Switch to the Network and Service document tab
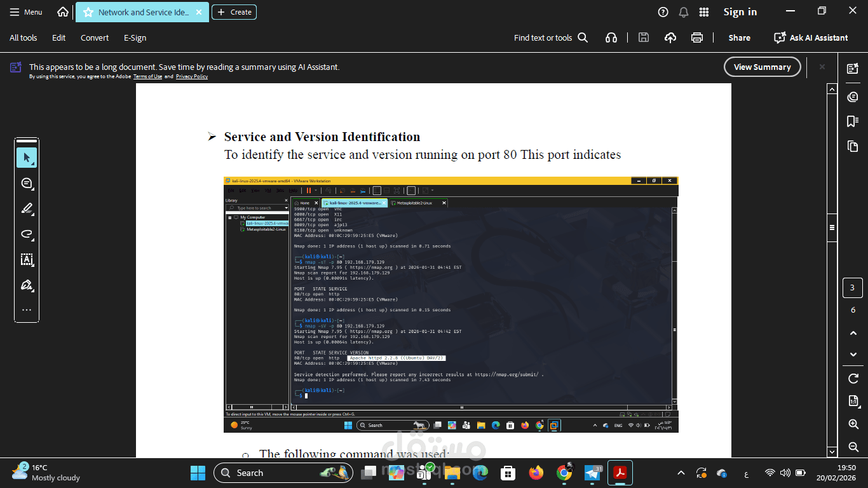868x488 pixels. 142,12
